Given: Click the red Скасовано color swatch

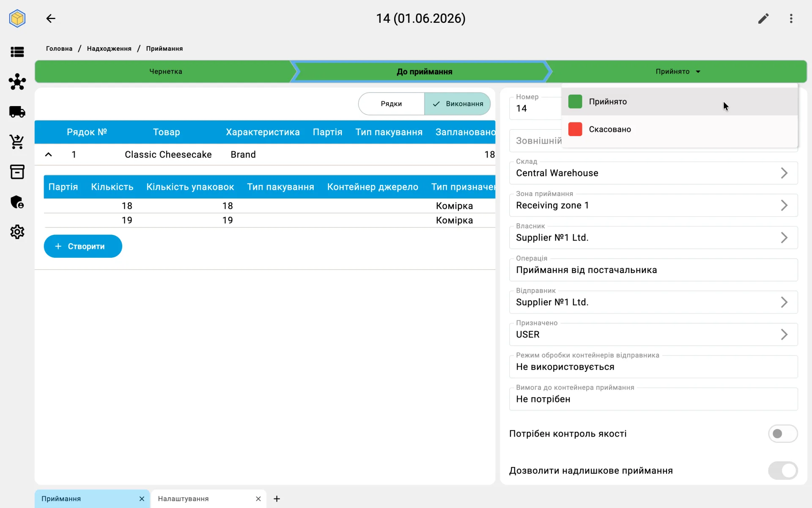Looking at the screenshot, I should tap(575, 129).
